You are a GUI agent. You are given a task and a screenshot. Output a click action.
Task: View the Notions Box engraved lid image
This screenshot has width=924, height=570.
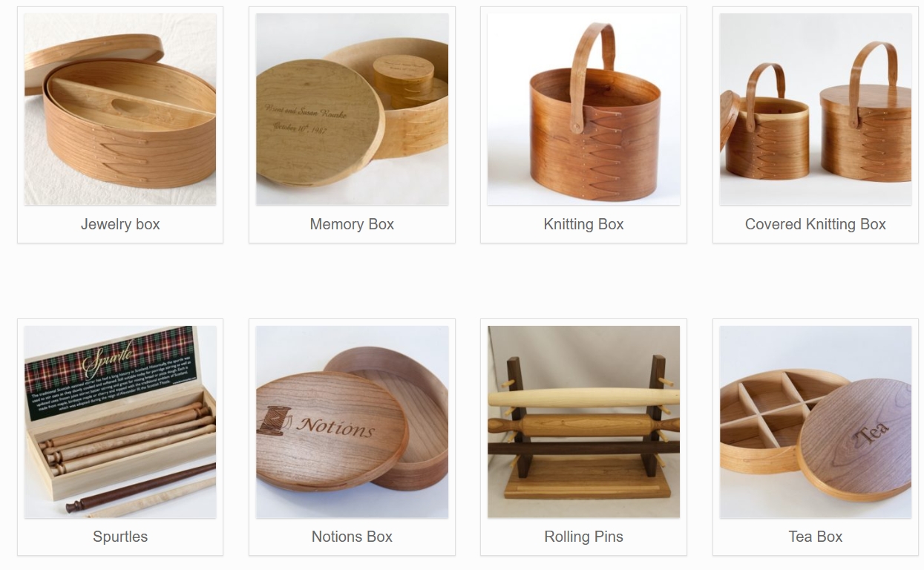click(352, 422)
